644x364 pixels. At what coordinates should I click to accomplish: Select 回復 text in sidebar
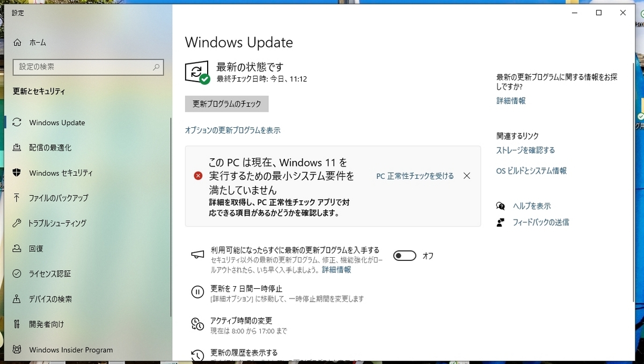(x=36, y=249)
